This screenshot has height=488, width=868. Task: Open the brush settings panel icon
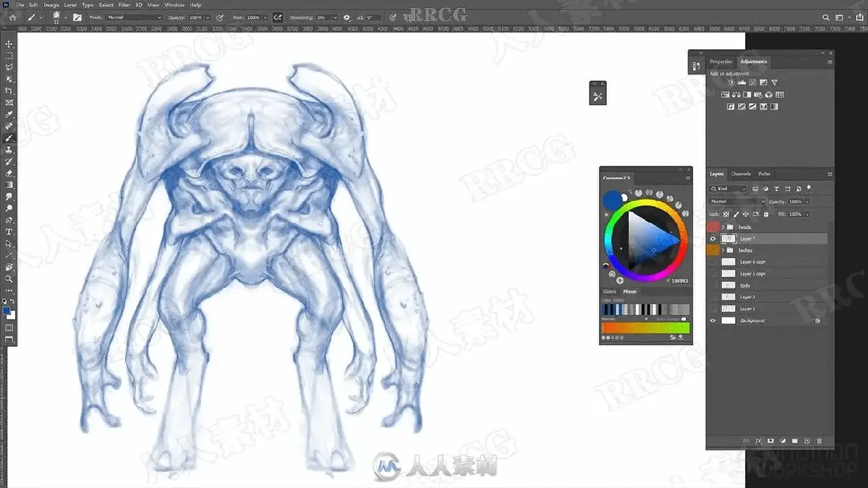[x=77, y=17]
